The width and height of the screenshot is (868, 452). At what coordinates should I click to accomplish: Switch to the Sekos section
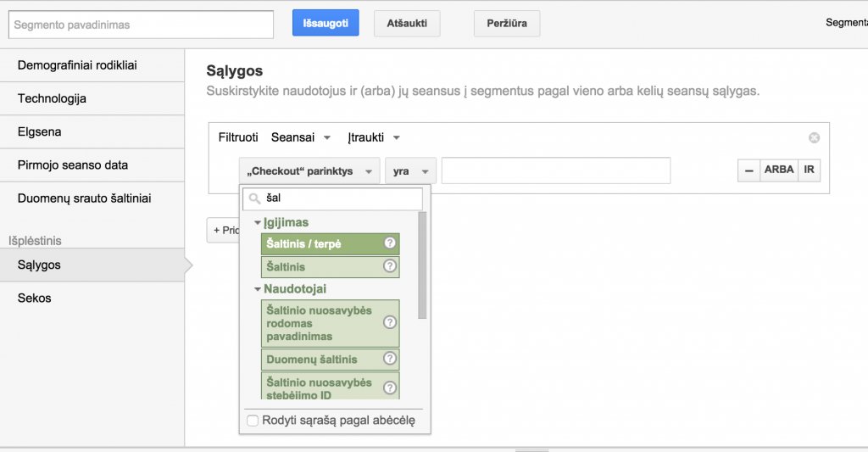[x=35, y=298]
